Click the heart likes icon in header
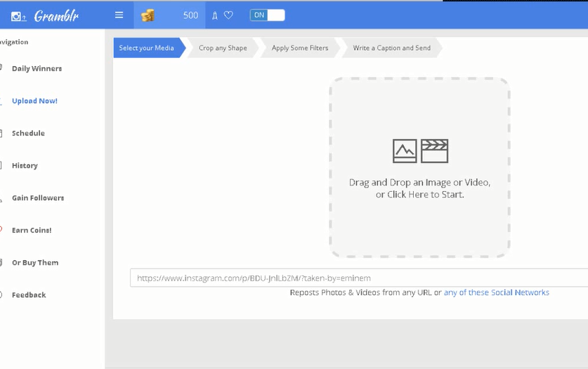Screen dimensions: 588x369 point(228,15)
